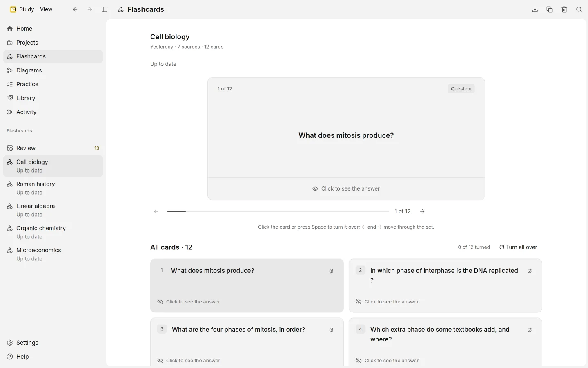Show the answer for card 2 in list
This screenshot has width=588, height=368.
coord(387,302)
